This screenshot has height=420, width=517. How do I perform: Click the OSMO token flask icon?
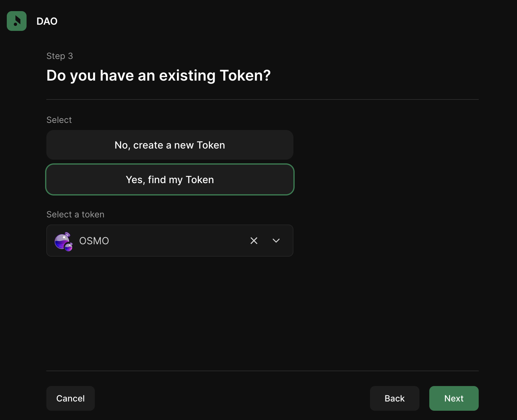click(63, 241)
